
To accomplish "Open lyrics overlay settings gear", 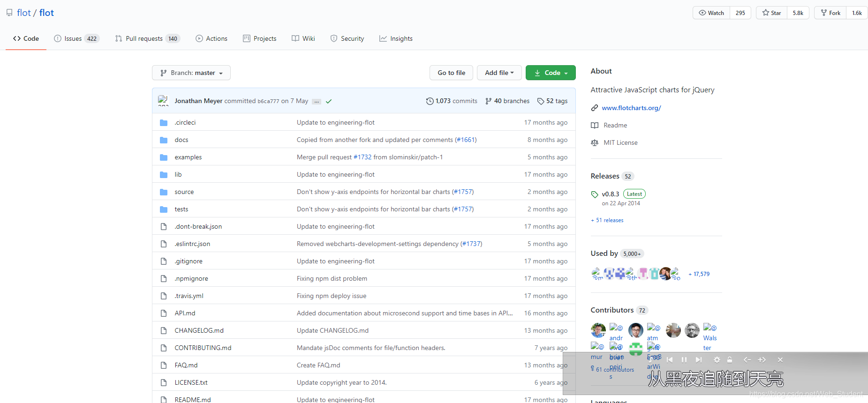I will pos(717,360).
